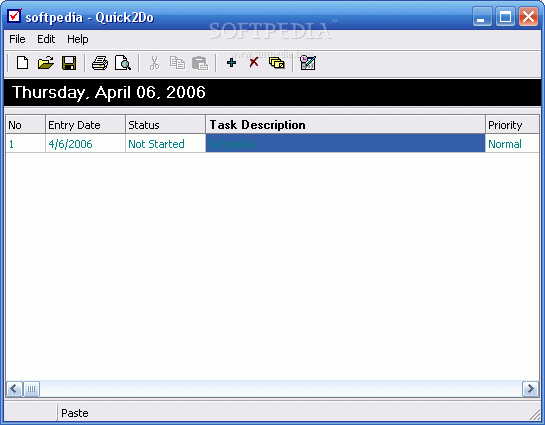Screen dimensions: 545x425
Task: Open a file using the folder icon
Action: [46, 63]
